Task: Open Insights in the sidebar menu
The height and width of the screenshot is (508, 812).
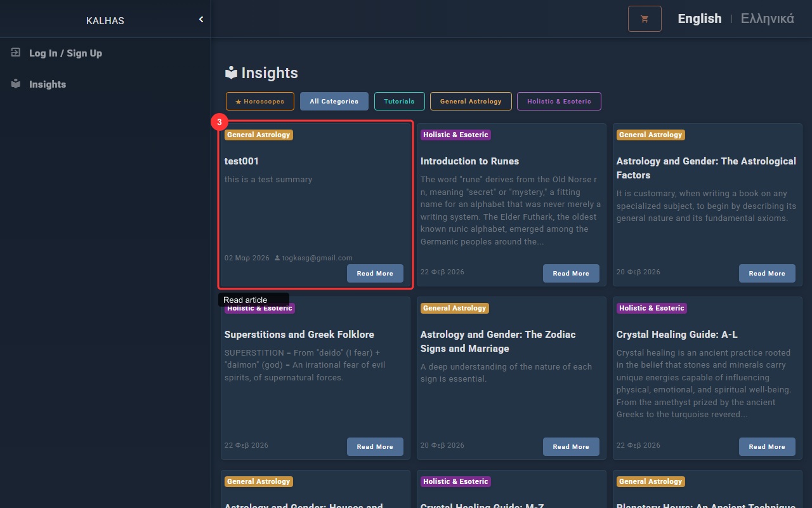Action: (48, 84)
